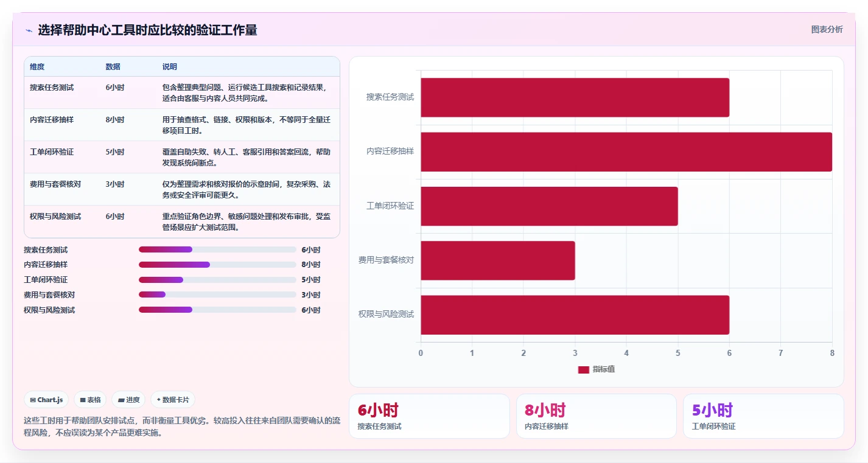Image resolution: width=868 pixels, height=463 pixels.
Task: Click the wave icon beside the page title
Action: click(x=29, y=30)
